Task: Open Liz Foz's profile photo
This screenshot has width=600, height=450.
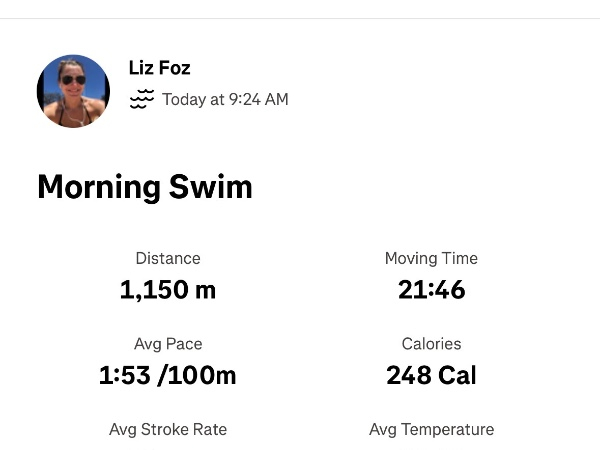Action: [73, 91]
